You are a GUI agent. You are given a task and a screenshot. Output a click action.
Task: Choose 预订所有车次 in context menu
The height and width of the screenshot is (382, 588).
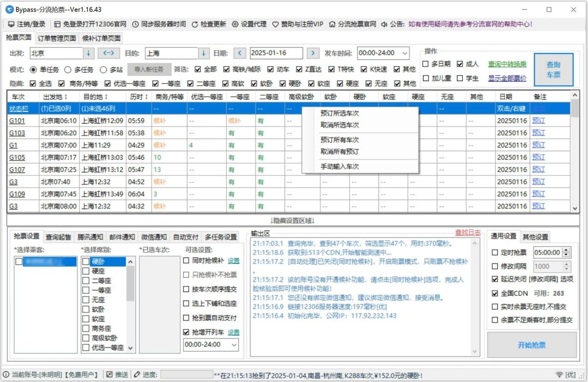click(340, 140)
